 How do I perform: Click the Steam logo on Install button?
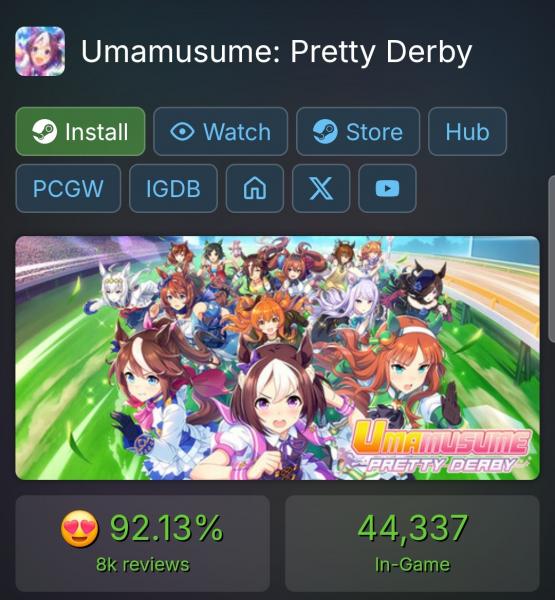pos(44,132)
